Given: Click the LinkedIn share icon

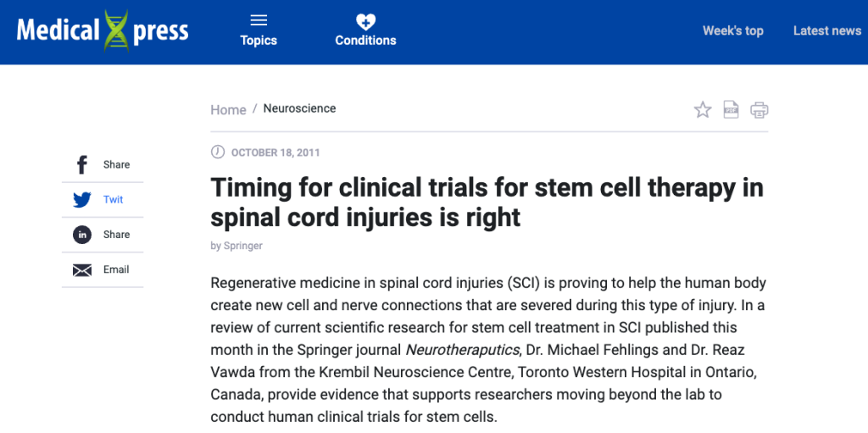Looking at the screenshot, I should pos(82,235).
